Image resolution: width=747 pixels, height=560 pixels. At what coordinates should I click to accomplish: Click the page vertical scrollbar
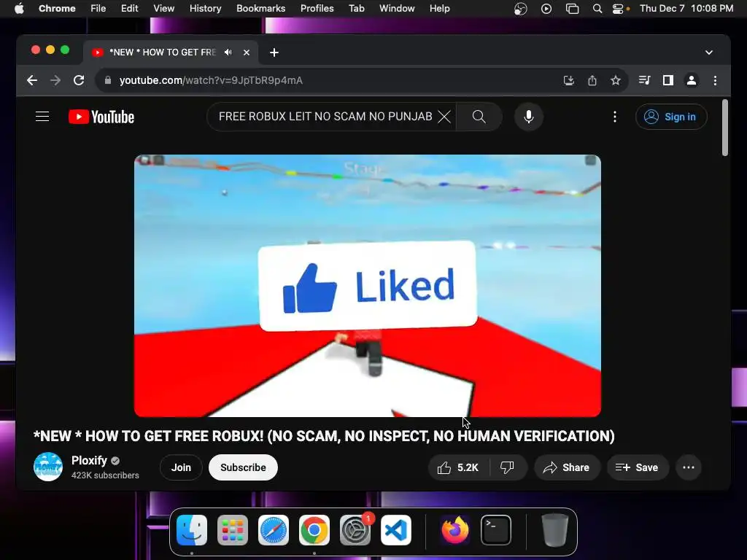725,128
